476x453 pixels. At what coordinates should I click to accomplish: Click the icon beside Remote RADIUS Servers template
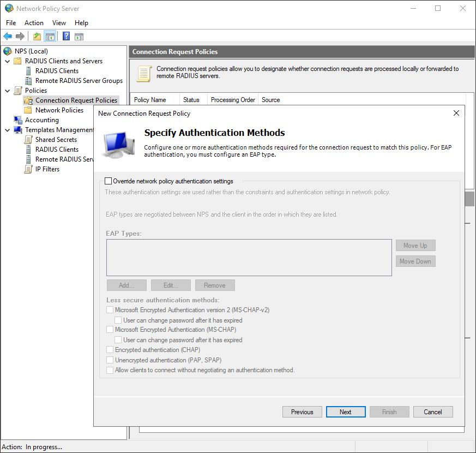(x=28, y=159)
